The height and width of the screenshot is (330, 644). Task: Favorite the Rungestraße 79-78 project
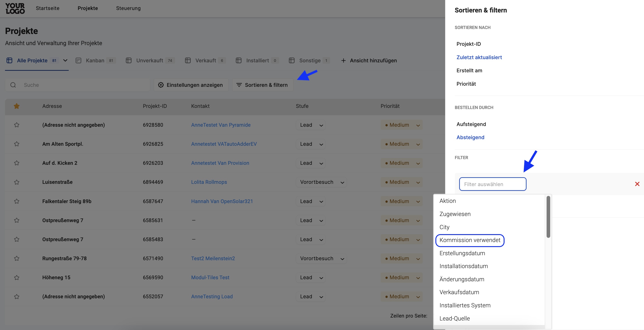(x=17, y=258)
